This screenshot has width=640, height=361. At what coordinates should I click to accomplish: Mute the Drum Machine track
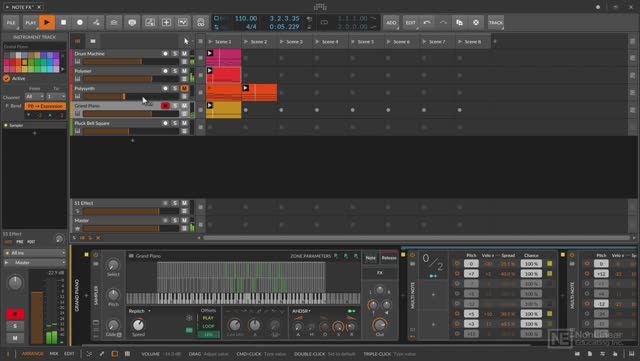pyautogui.click(x=184, y=53)
